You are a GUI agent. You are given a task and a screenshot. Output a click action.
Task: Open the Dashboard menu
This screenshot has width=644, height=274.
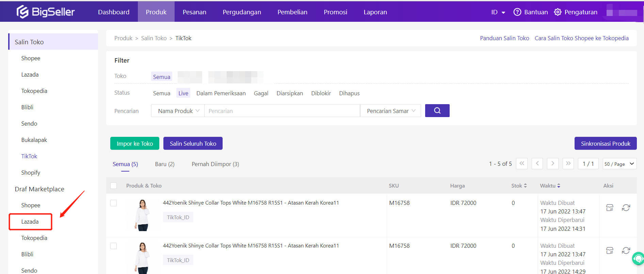[114, 12]
